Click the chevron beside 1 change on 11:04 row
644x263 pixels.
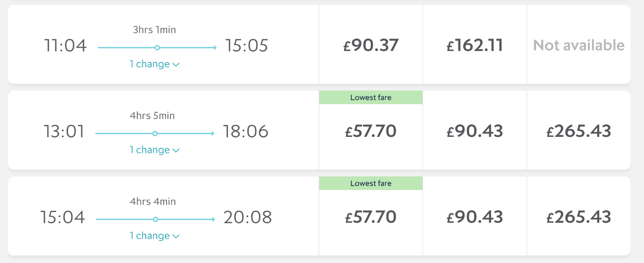pyautogui.click(x=176, y=65)
